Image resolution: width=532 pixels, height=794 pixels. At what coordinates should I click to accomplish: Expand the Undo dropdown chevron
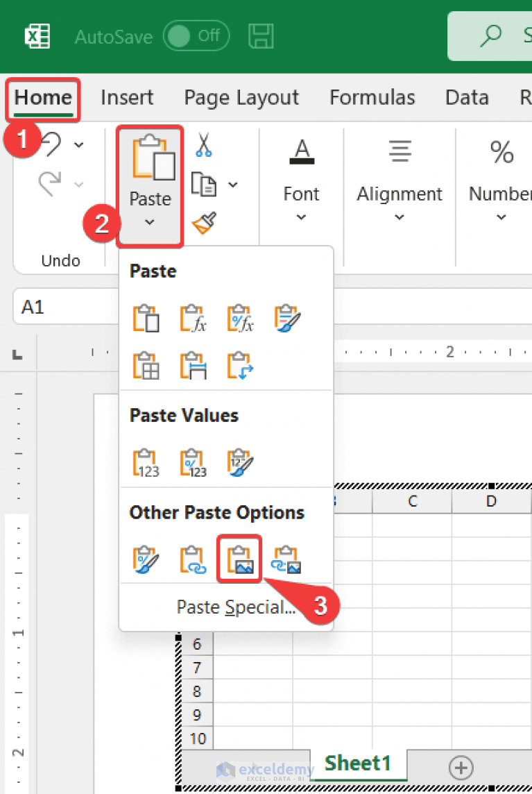coord(78,144)
